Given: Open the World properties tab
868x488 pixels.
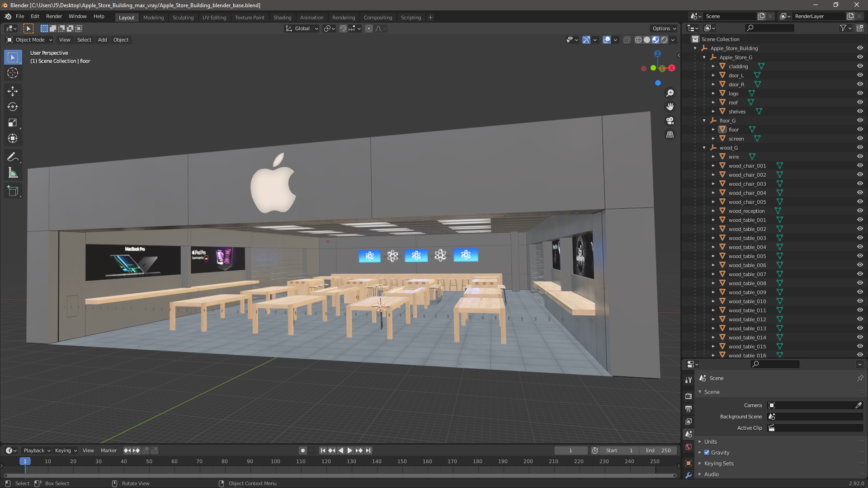Looking at the screenshot, I should point(689,447).
